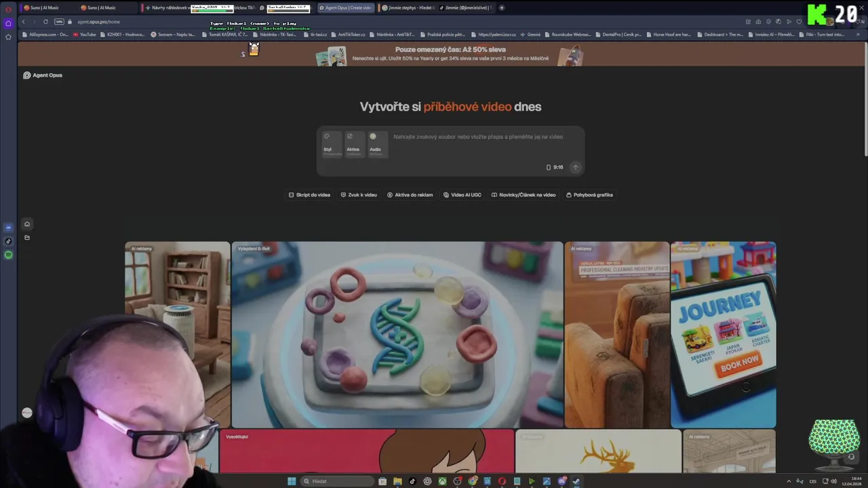Open the Audio voice selector card
Screen dimensions: 868x488
(x=377, y=144)
